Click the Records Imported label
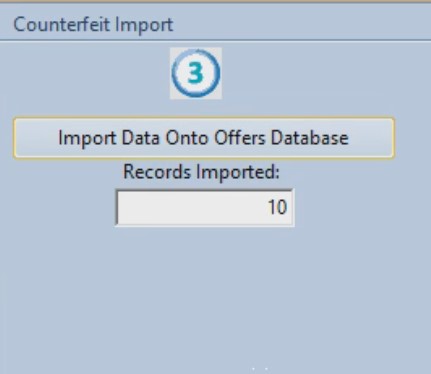The image size is (431, 374). (201, 173)
